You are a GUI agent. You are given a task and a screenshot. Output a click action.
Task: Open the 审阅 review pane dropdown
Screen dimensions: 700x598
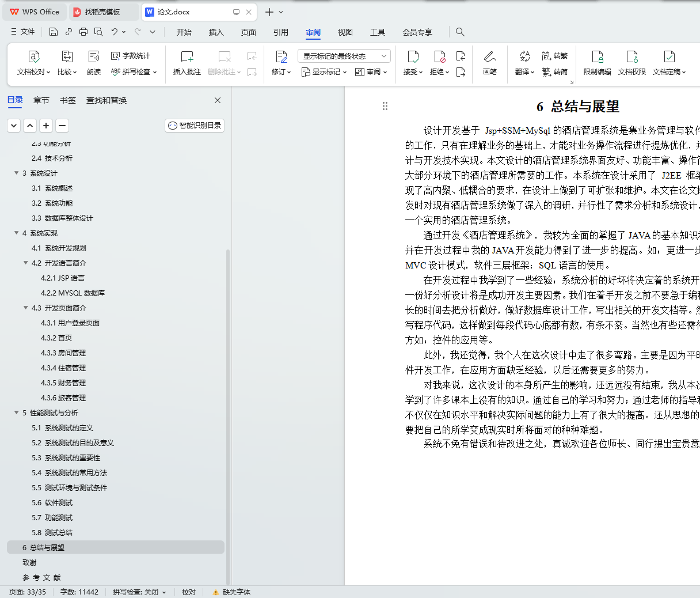371,72
